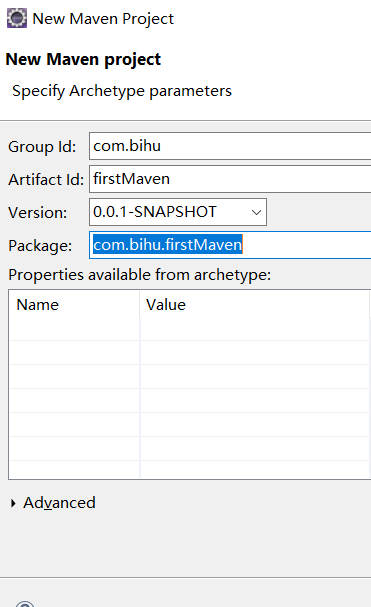
Task: Click the Specify Archetype parameters description text
Action: (x=122, y=91)
